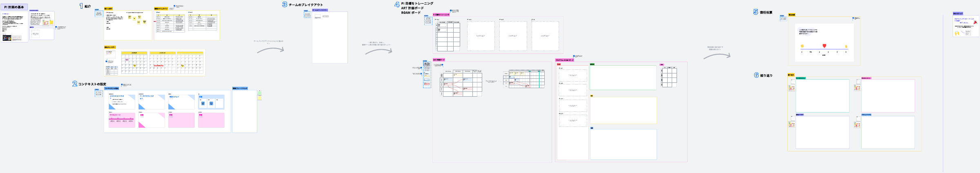Viewport: 980px width, 173px height.
Task: Select the pink ART 計画ボード frame label
Action: (x=439, y=60)
